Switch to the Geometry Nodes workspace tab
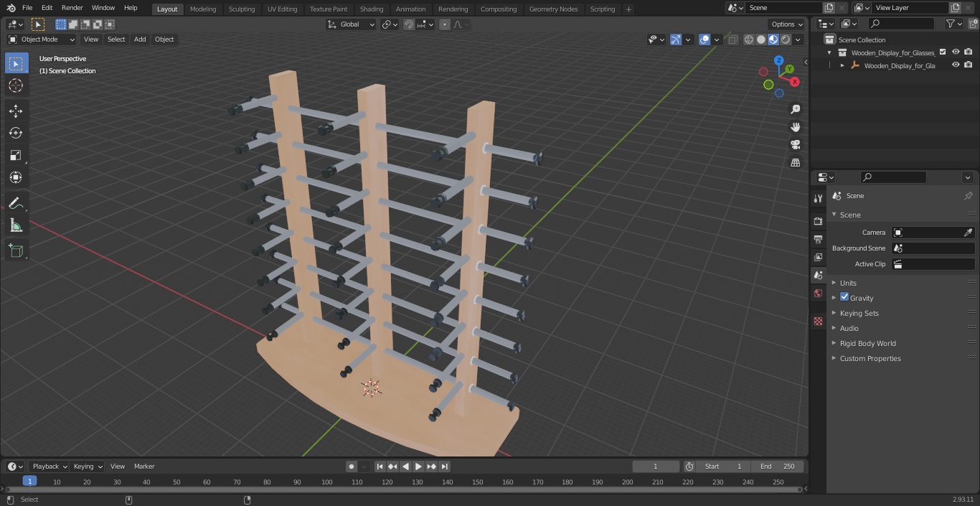The width and height of the screenshot is (980, 506). coord(553,9)
